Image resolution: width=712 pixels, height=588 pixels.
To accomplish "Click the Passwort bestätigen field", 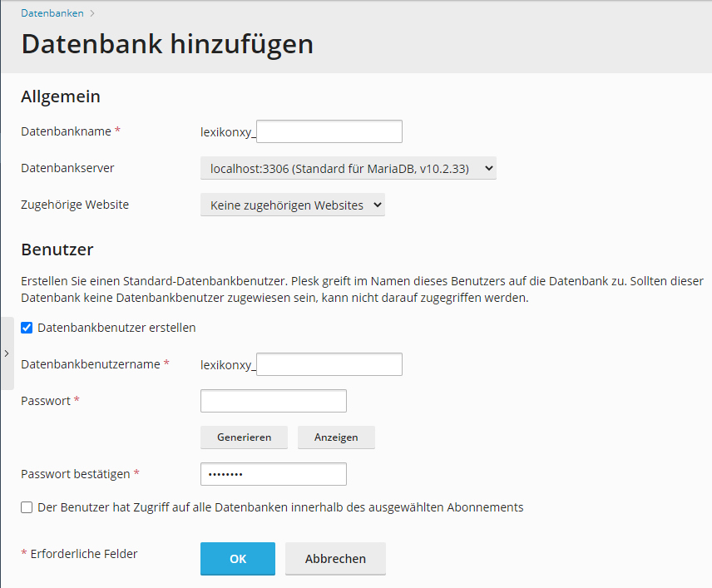I will click(x=273, y=474).
